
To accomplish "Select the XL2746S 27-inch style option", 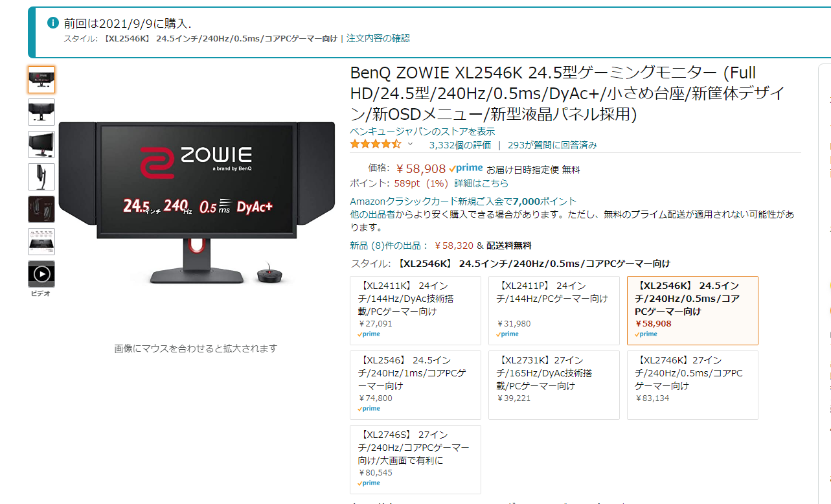I will [x=416, y=460].
